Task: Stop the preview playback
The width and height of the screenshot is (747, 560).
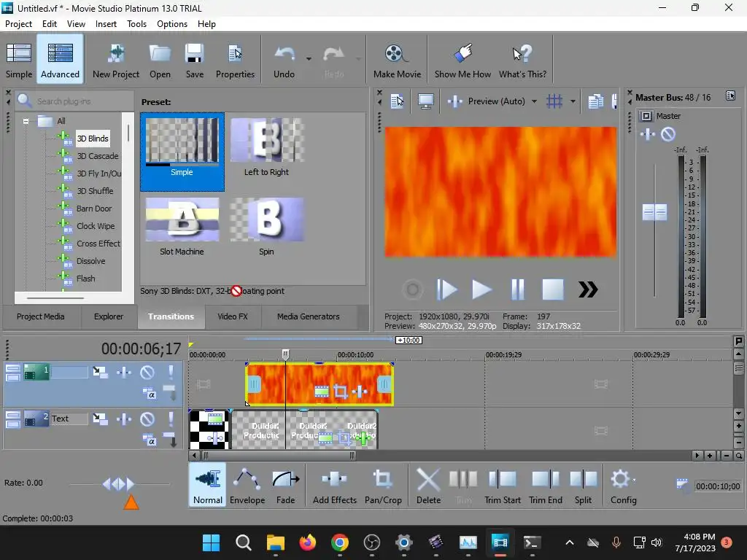Action: [x=553, y=289]
